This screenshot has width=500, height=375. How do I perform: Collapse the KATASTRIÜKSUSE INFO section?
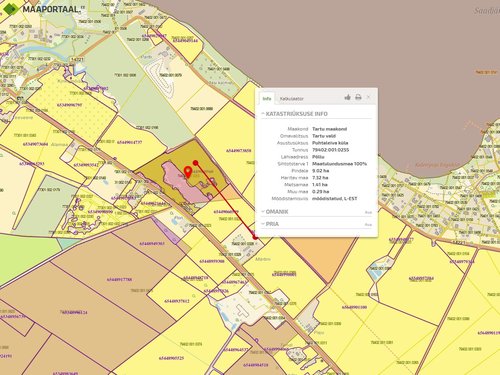point(295,114)
